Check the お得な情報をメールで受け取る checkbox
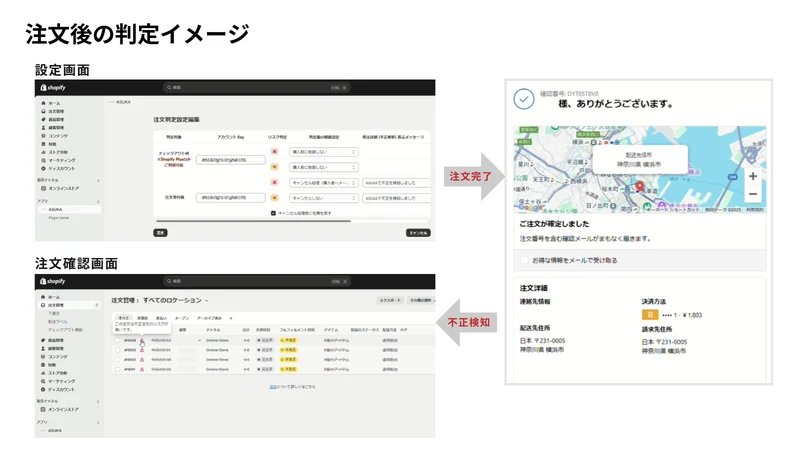The width and height of the screenshot is (800, 450). 524,260
